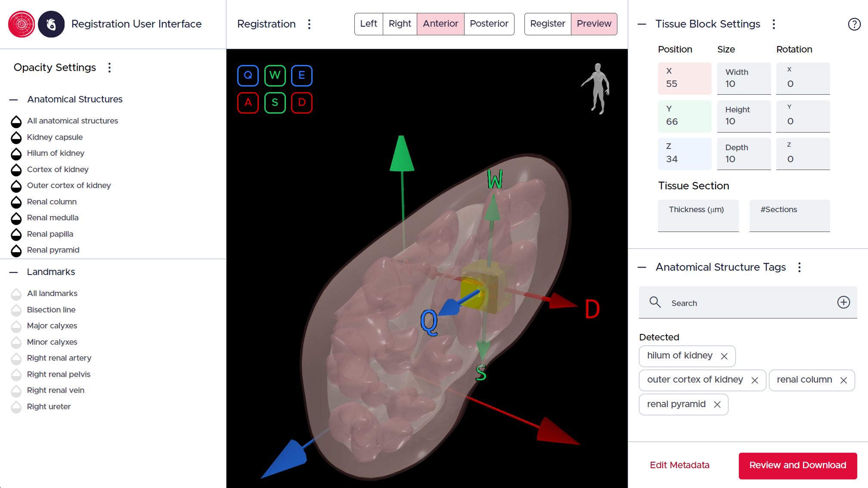Toggle droplet icon beside Right ureter landmark
The height and width of the screenshot is (488, 868).
tap(16, 407)
